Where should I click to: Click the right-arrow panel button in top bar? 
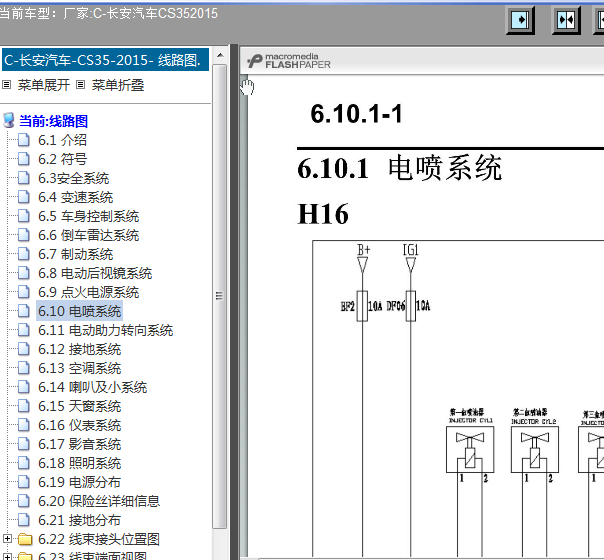tap(520, 20)
